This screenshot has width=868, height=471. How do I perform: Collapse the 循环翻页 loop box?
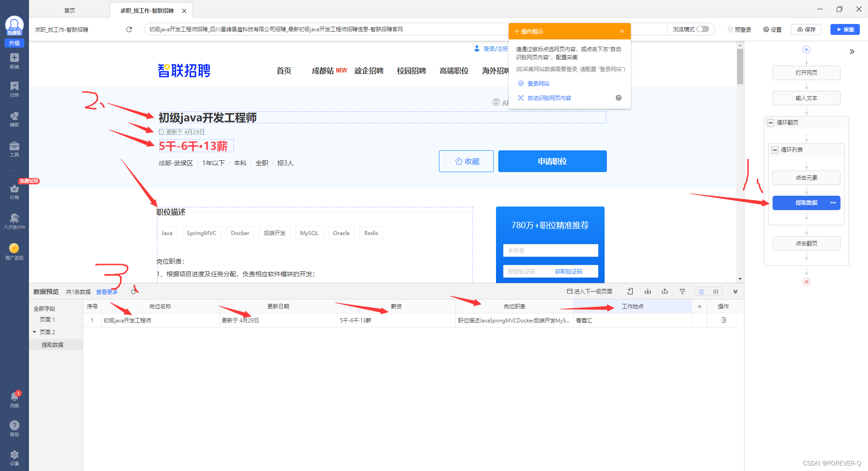771,123
